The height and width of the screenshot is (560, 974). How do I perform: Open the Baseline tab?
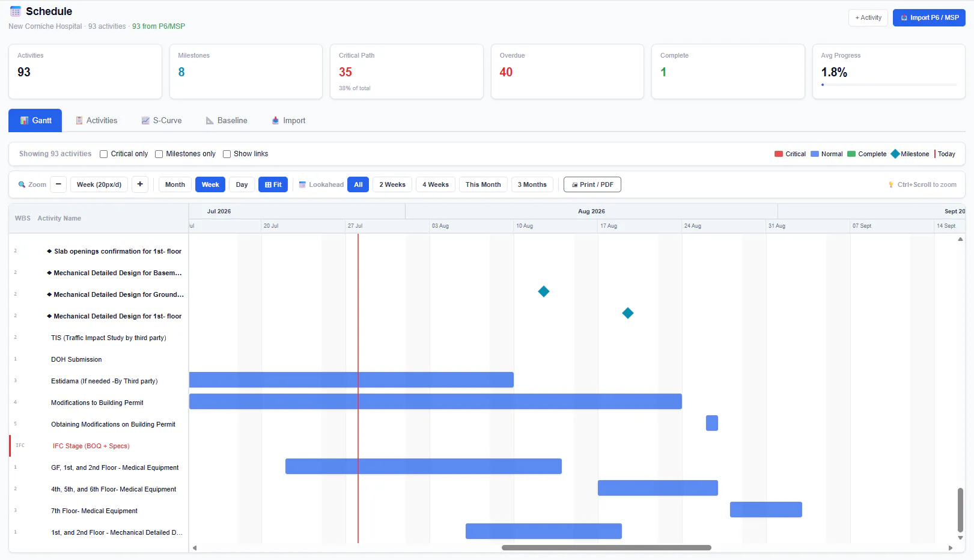click(x=227, y=121)
